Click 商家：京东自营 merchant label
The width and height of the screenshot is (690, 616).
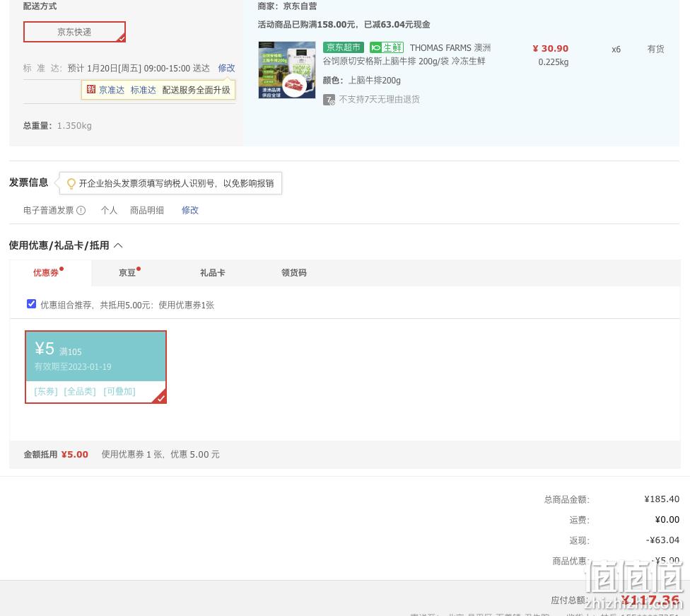pyautogui.click(x=287, y=6)
